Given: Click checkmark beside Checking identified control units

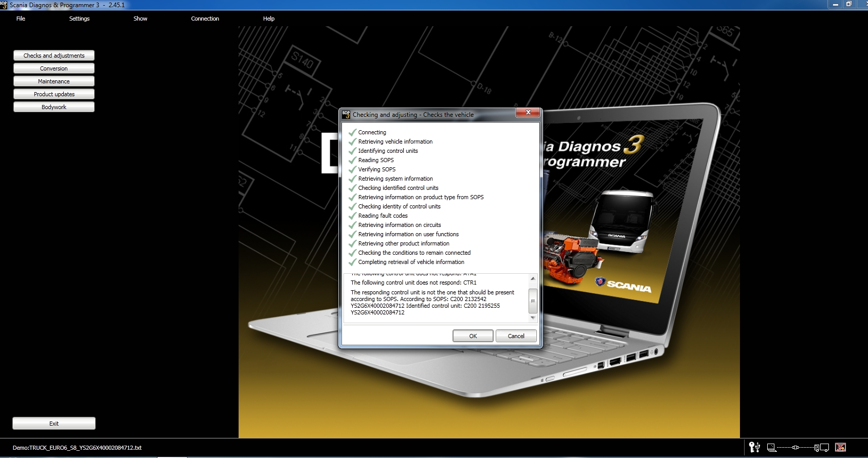Looking at the screenshot, I should click(x=352, y=188).
